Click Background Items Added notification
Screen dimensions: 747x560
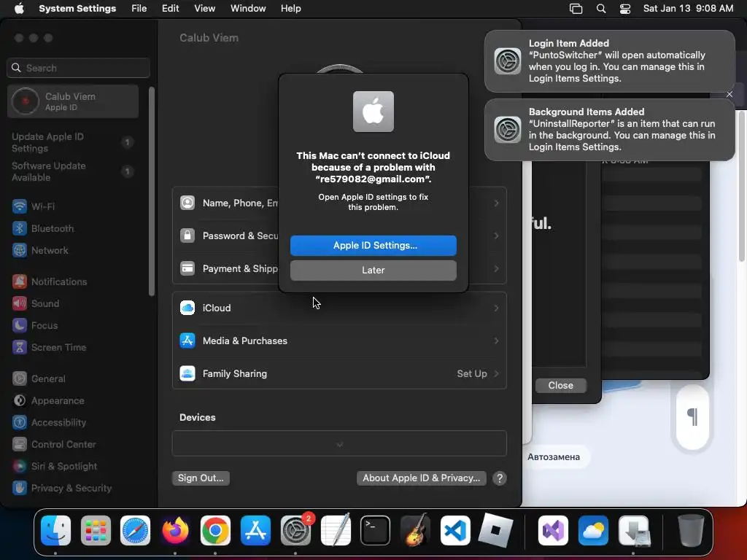point(609,130)
